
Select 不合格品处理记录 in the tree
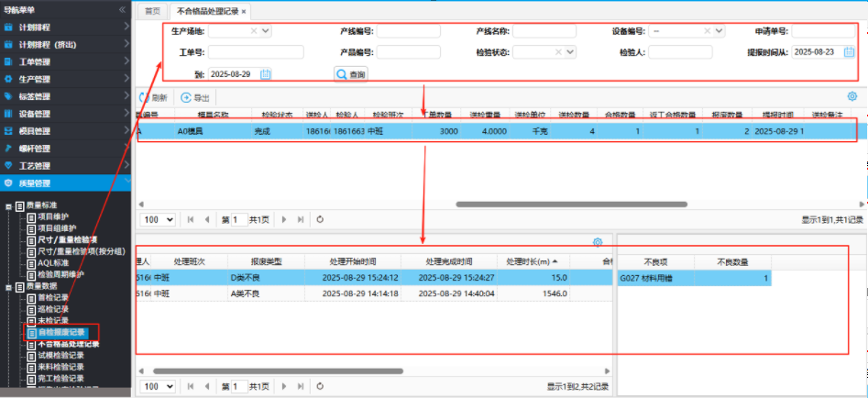tap(70, 344)
